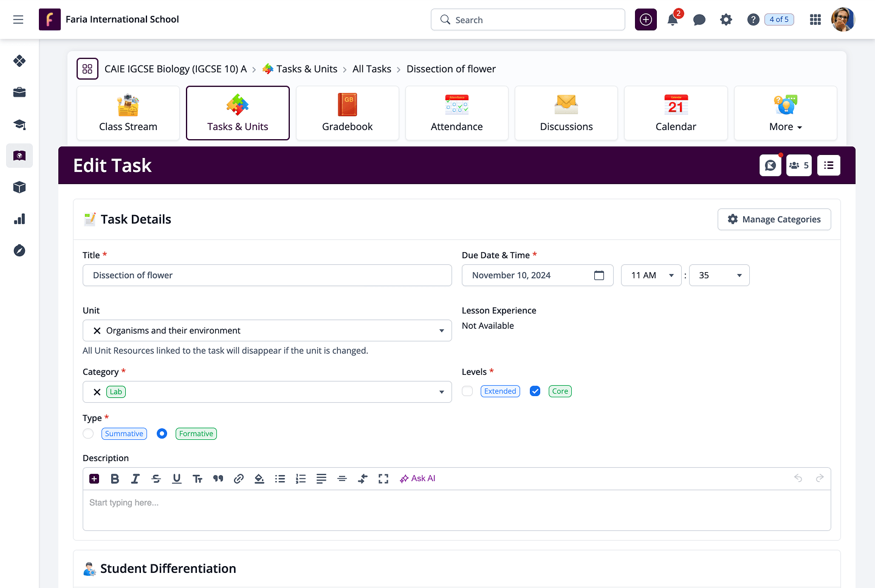
Task: Open the hour dropdown showing 11 AM
Action: pyautogui.click(x=651, y=275)
